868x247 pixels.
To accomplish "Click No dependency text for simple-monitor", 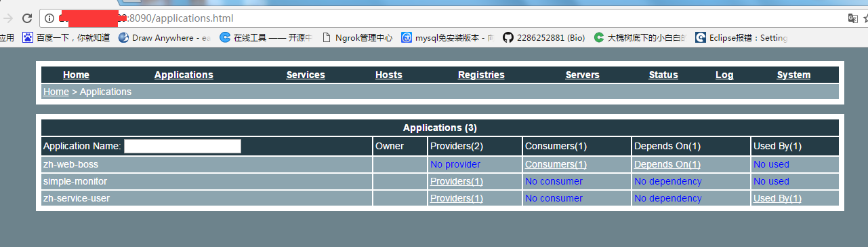I will click(x=668, y=181).
